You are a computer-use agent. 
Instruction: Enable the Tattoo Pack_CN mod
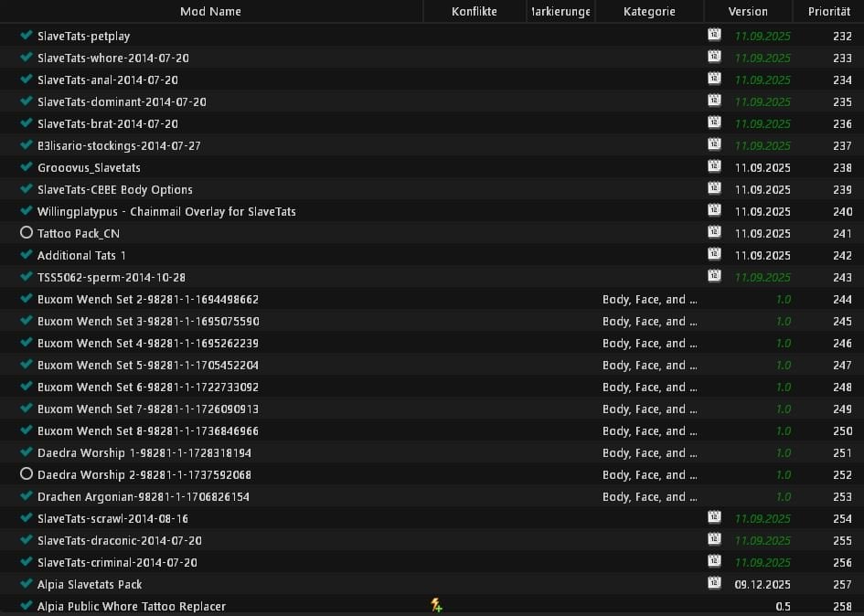pyautogui.click(x=26, y=232)
